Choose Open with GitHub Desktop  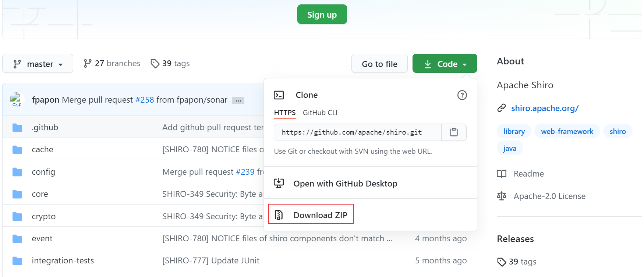coord(345,184)
